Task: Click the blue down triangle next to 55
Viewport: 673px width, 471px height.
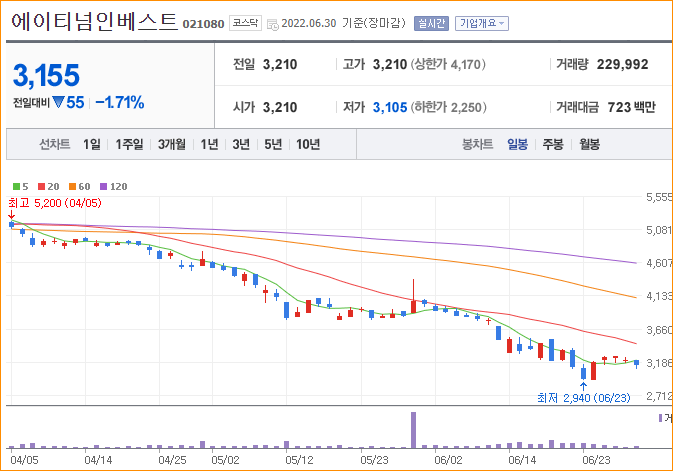Action: pyautogui.click(x=58, y=102)
